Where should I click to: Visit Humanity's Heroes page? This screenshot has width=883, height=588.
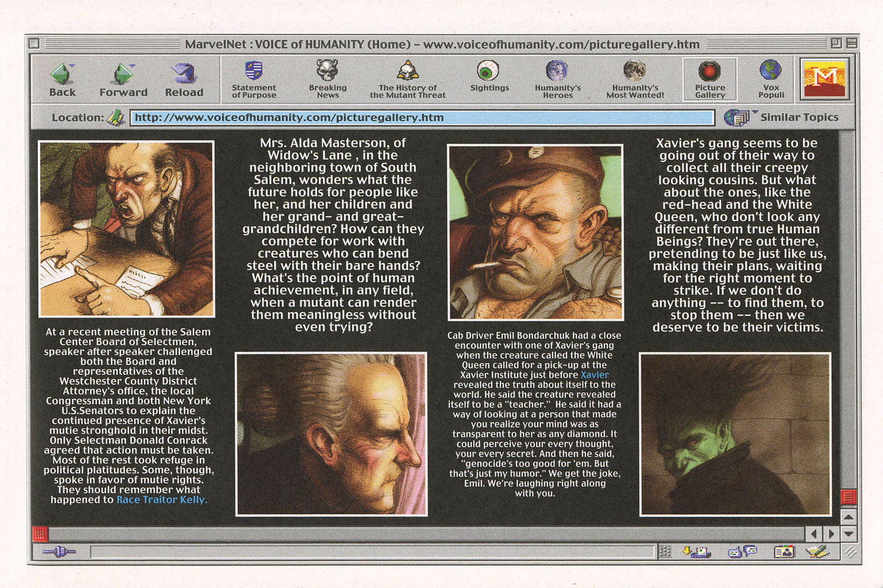tap(557, 79)
